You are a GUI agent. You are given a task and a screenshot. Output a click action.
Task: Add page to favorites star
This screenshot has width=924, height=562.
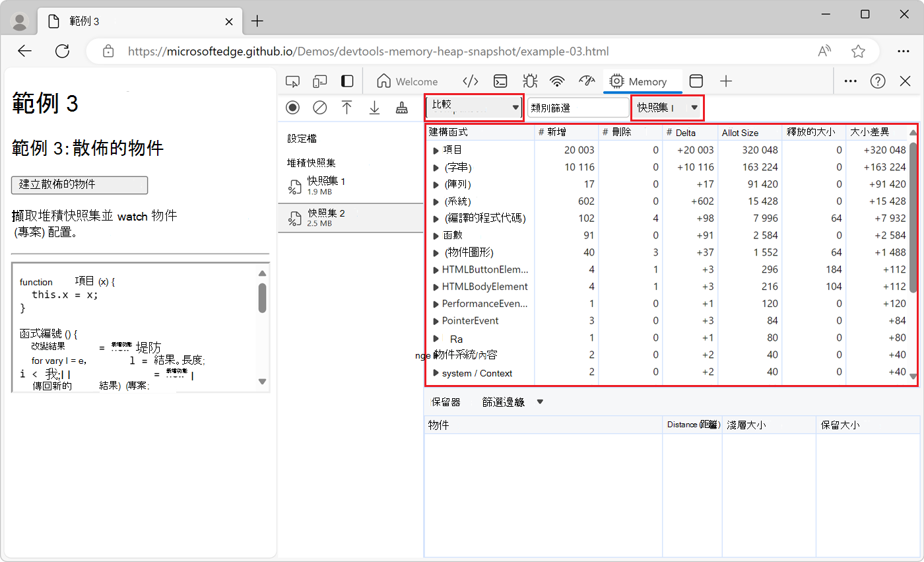(858, 51)
